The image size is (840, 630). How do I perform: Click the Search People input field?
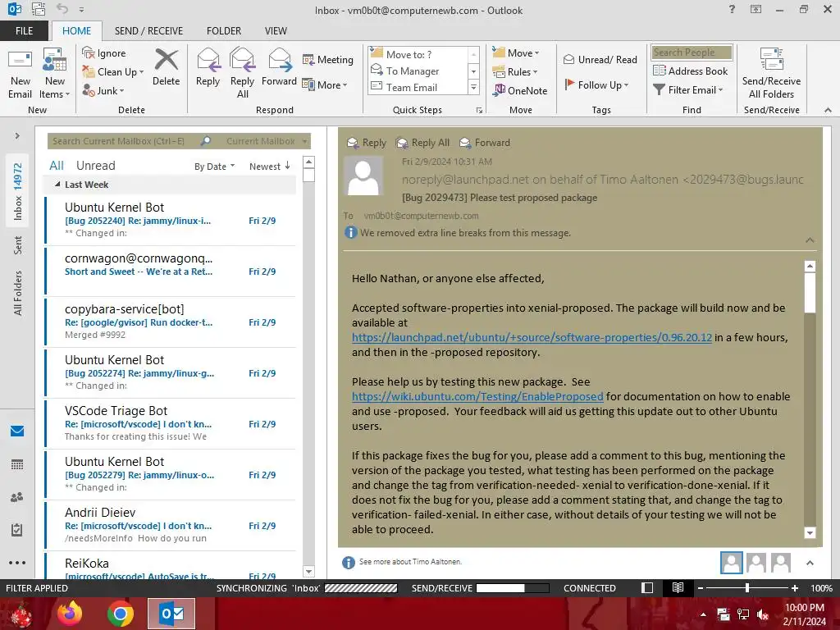(692, 52)
